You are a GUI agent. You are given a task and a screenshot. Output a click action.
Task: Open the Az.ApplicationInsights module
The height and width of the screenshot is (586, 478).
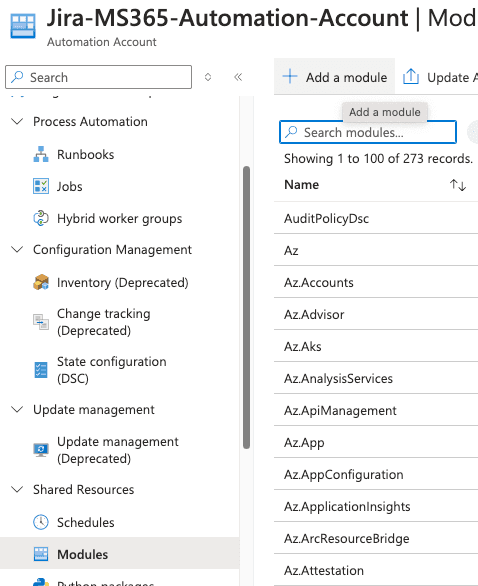click(347, 507)
